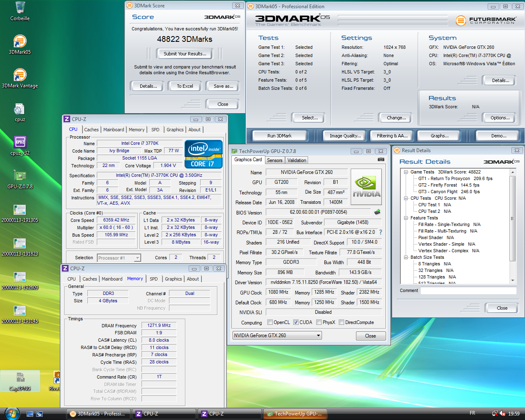This screenshot has height=420, width=525.
Task: Select the Cap2PNG desktop icon
Action: click(20, 381)
